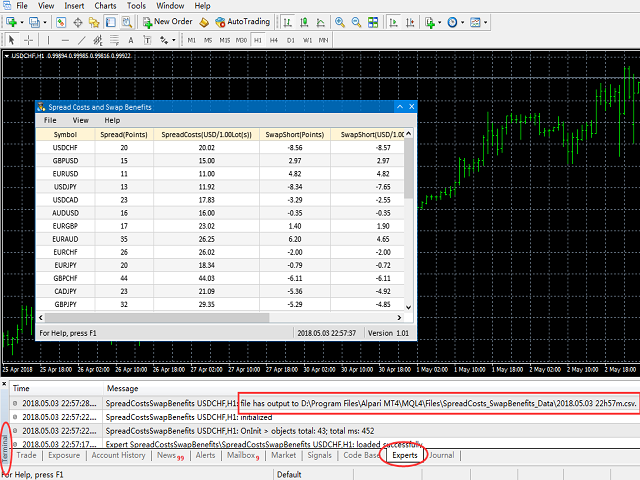Expand the Templates dropdown arrow
Screen dimensions: 640x480
coord(485,22)
